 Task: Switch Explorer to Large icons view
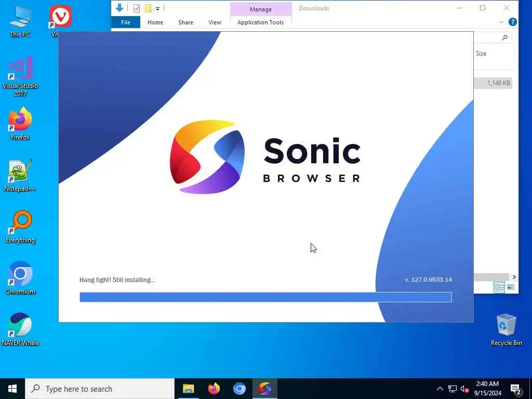(x=511, y=287)
